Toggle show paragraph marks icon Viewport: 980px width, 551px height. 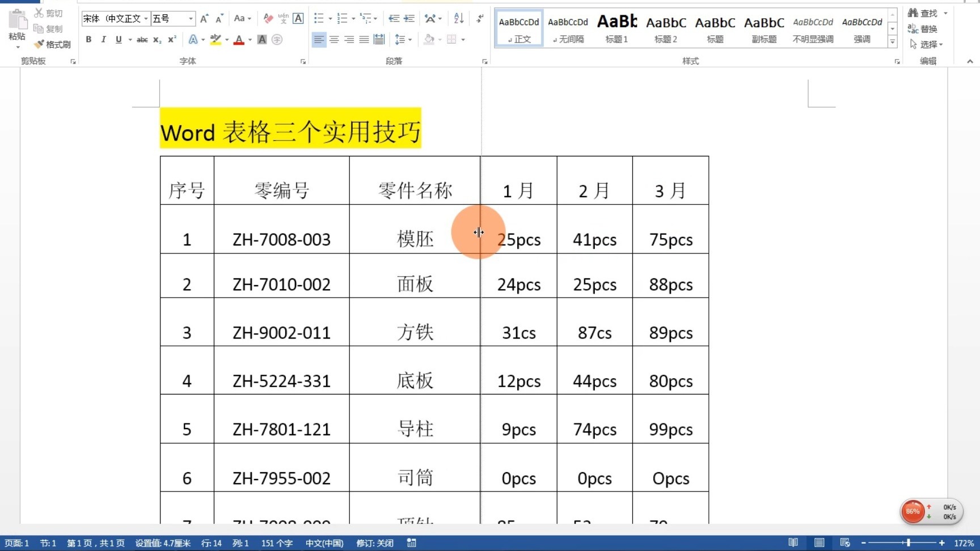point(480,19)
